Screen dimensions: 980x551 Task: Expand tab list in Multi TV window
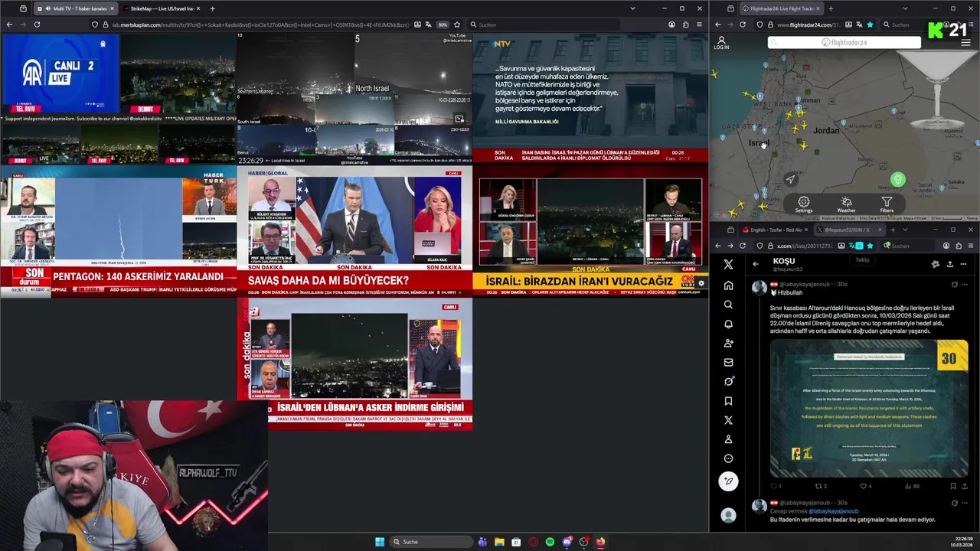pyautogui.click(x=632, y=8)
